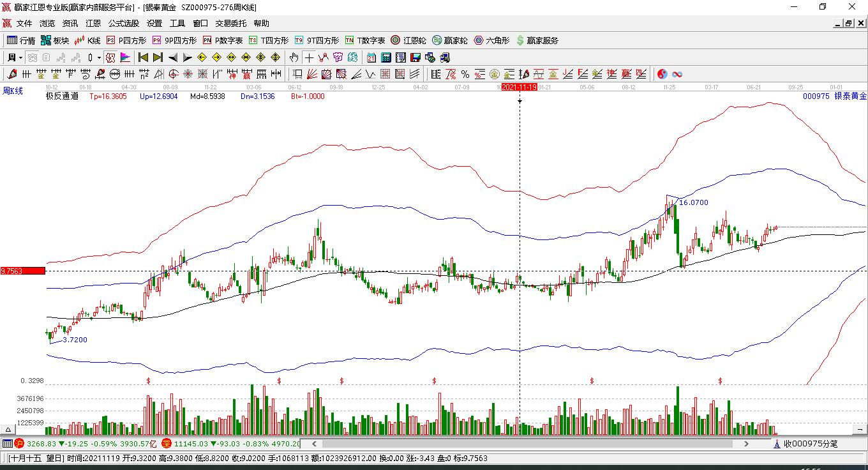Open the 窗口 menu
868x470 pixels.
click(200, 24)
